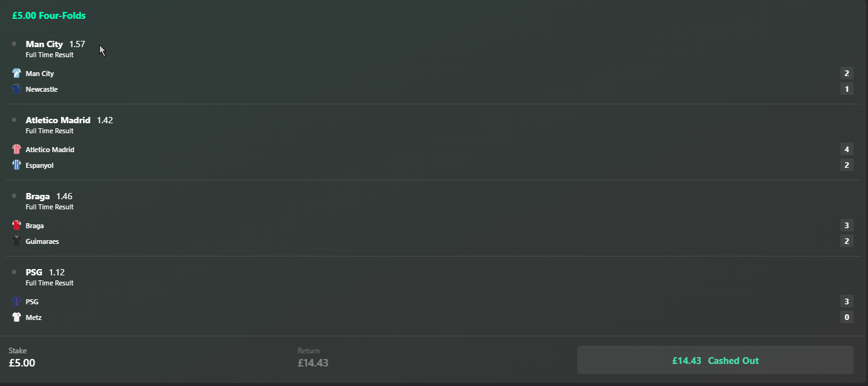Click the Atletico Madrid striped shirt icon
This screenshot has height=386, width=868.
tap(16, 150)
